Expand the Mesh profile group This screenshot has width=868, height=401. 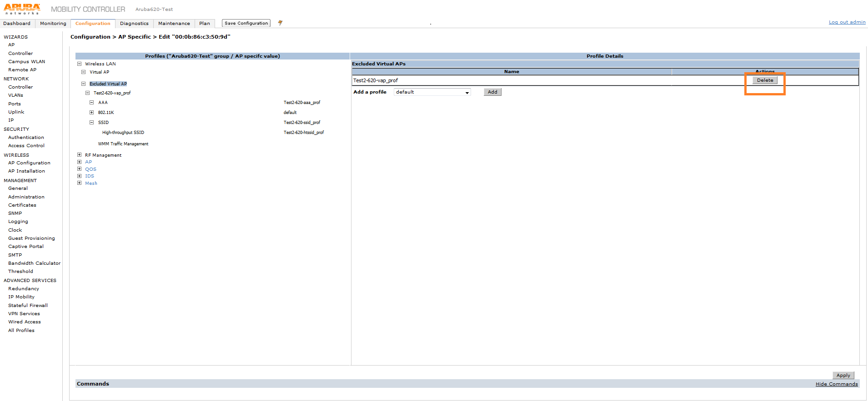point(79,183)
